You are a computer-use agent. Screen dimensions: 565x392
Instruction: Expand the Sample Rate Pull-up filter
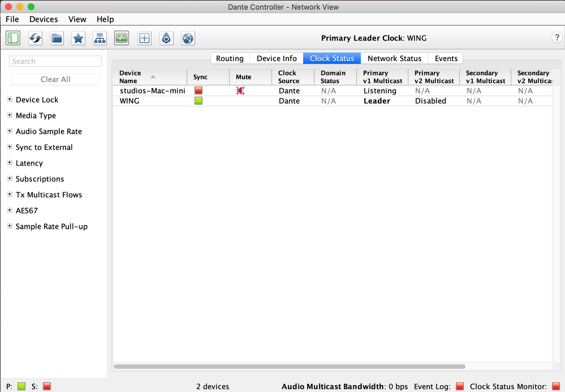(x=10, y=226)
